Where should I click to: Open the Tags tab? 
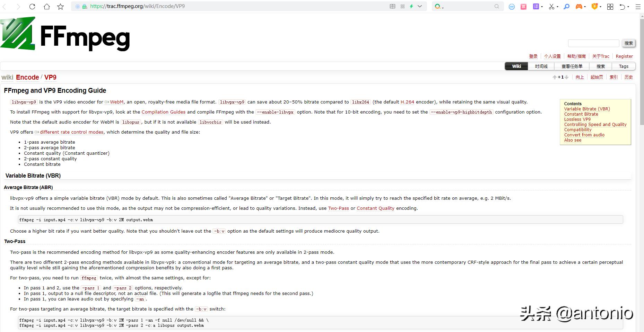click(x=624, y=66)
